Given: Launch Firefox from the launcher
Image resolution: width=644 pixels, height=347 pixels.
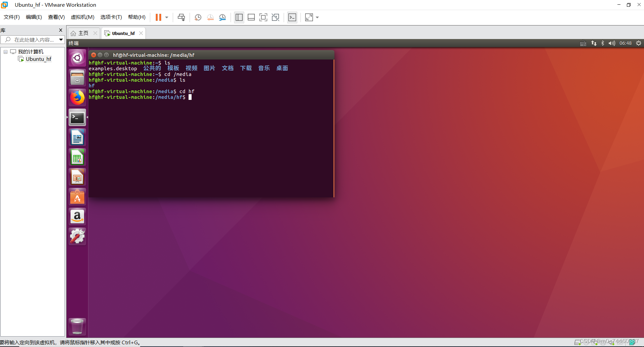Looking at the screenshot, I should (77, 98).
